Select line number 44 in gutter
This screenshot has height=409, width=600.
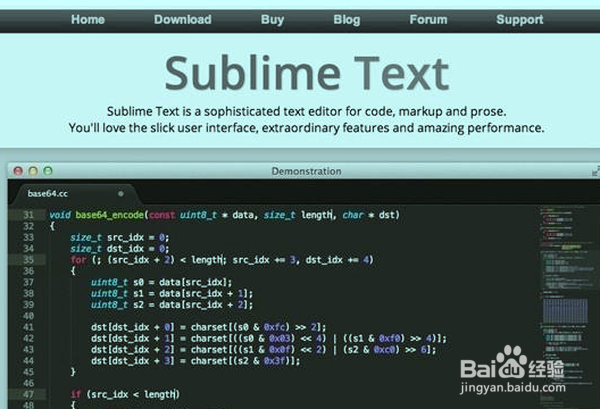28,361
